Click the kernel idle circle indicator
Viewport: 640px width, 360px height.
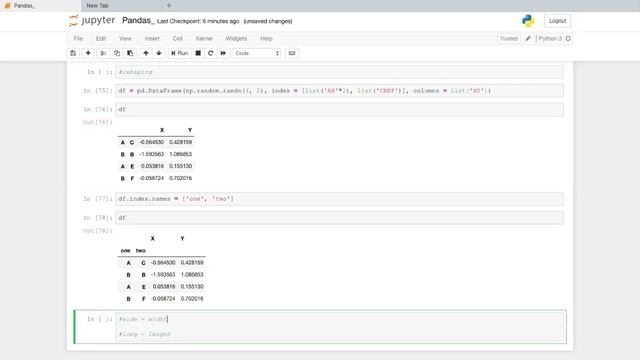coord(568,38)
